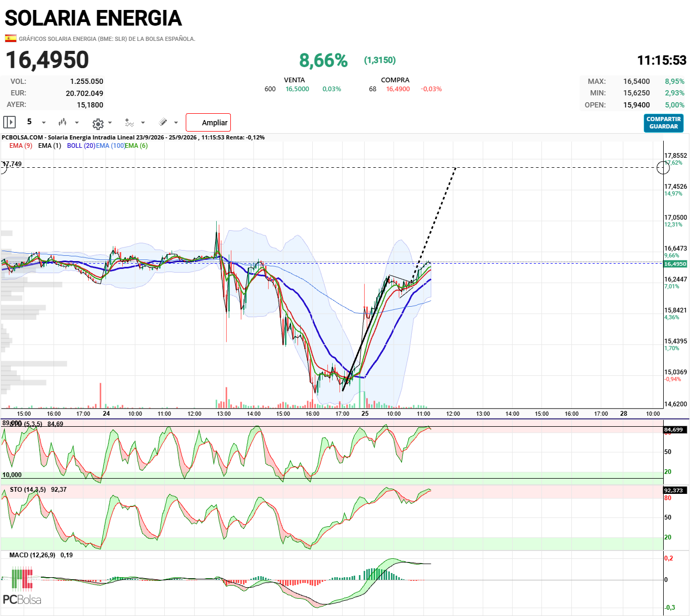Click the volume value 1.255.050
This screenshot has width=691, height=616.
(x=87, y=81)
